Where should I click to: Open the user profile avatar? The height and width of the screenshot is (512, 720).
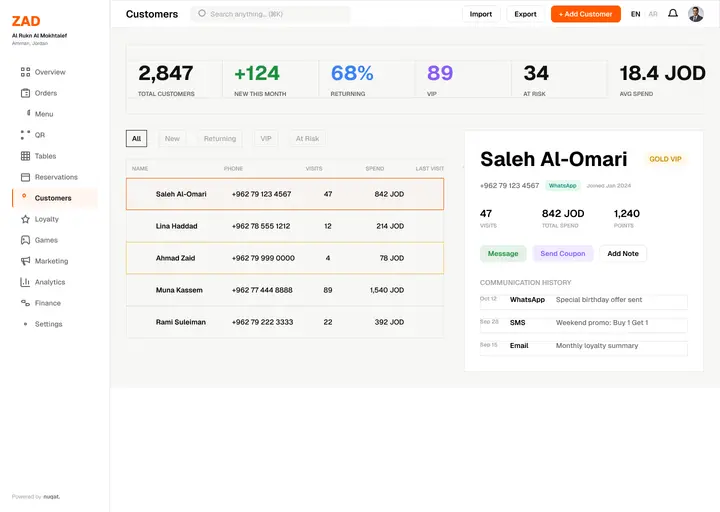(x=696, y=14)
